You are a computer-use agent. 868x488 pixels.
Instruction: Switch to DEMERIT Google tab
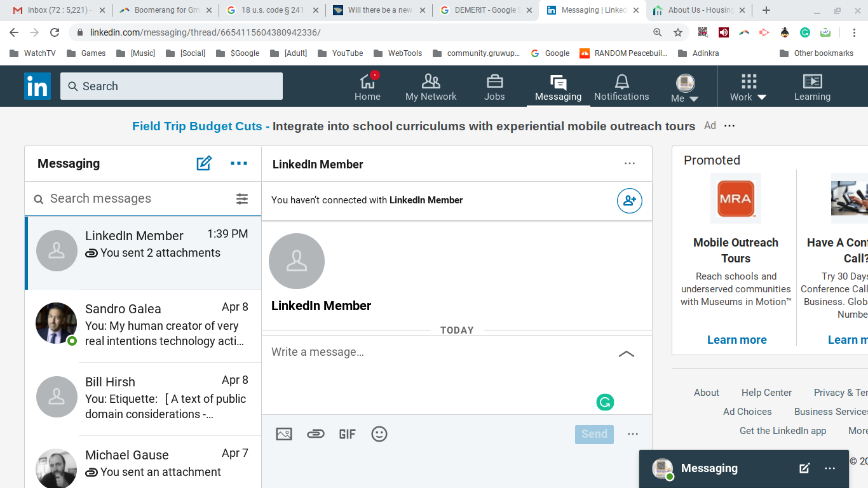coord(485,10)
